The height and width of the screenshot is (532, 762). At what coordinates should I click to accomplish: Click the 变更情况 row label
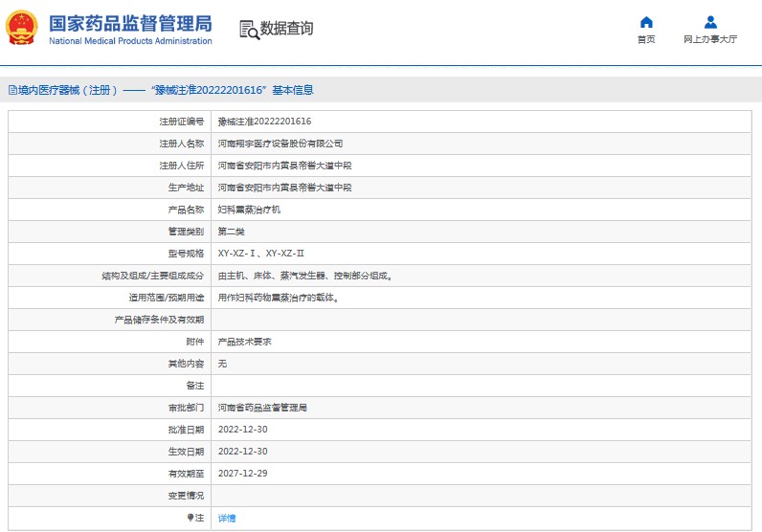click(x=186, y=495)
